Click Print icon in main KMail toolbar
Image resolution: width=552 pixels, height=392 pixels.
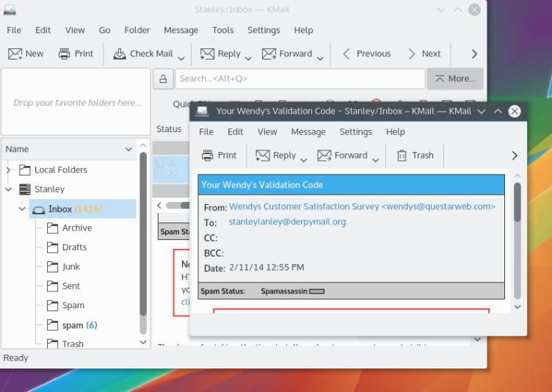click(65, 54)
